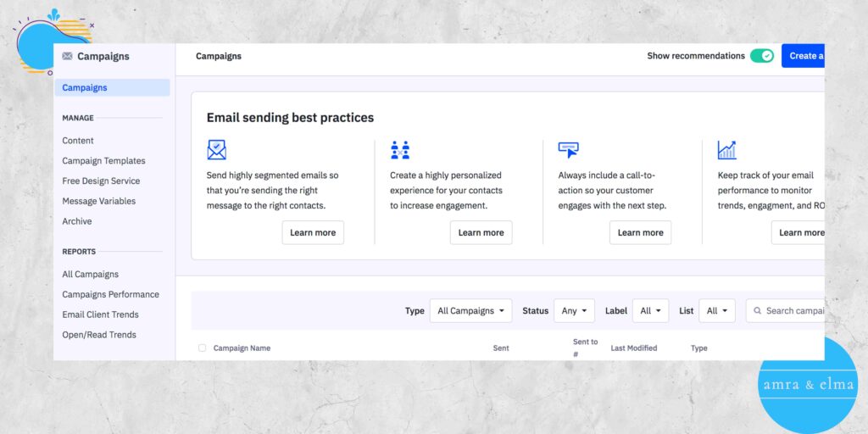This screenshot has width=868, height=434.
Task: Click Learn more under personalized experience
Action: 481,232
